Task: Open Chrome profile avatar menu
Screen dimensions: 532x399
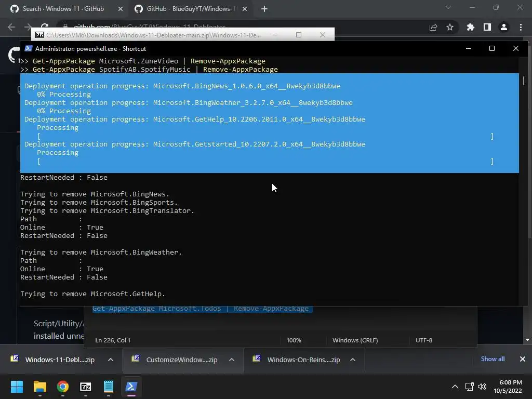Action: click(x=504, y=27)
